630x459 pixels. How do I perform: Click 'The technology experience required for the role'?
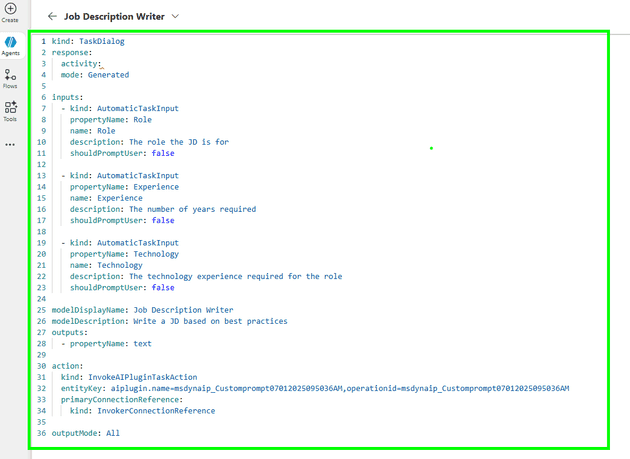pos(235,276)
